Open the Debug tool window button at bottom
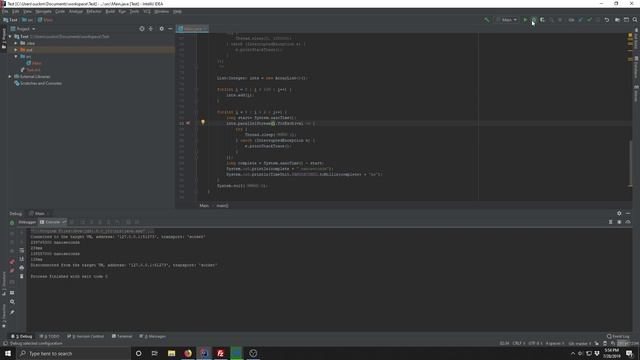Viewport: 640px width, 360px height. (22, 336)
